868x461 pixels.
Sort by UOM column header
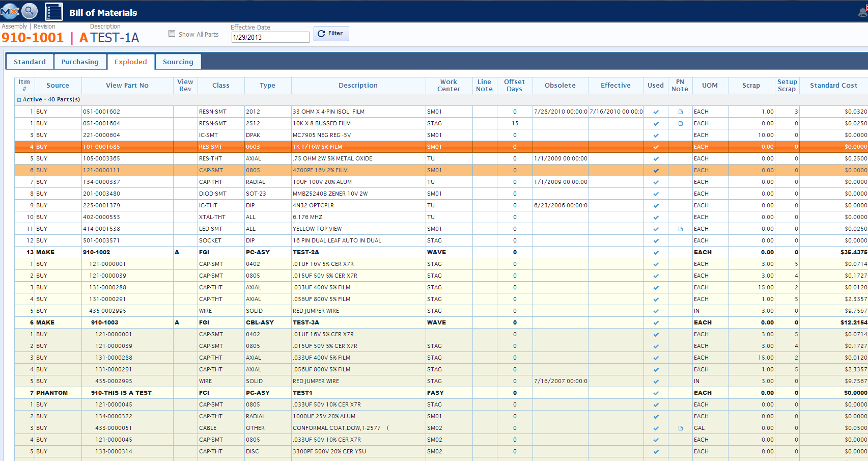710,85
